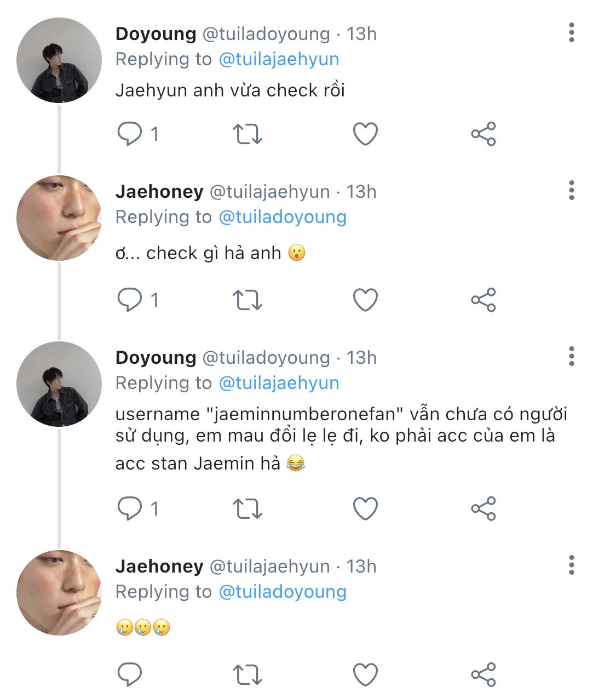
Task: Share Doyoung's first tweet
Action: pos(483,134)
